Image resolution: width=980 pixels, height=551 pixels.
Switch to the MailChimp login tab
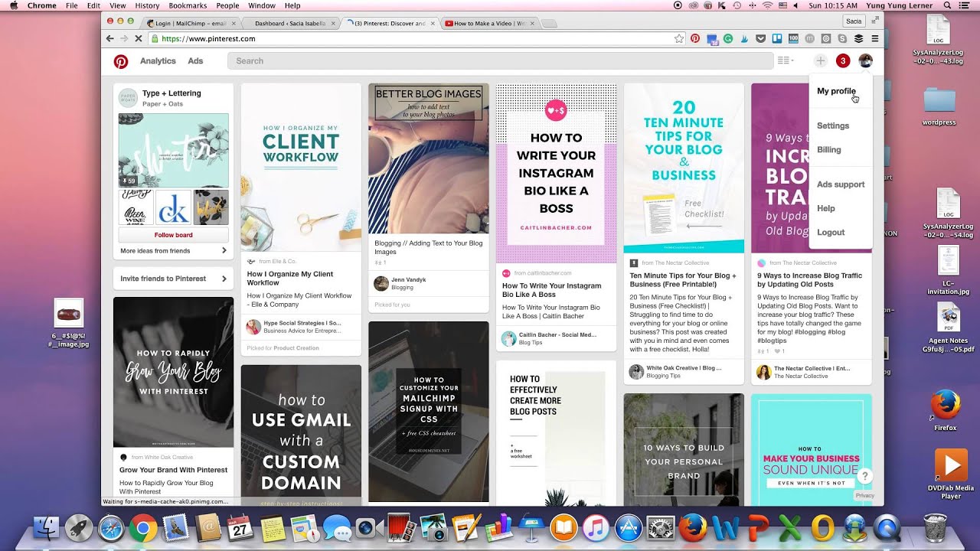pyautogui.click(x=191, y=23)
